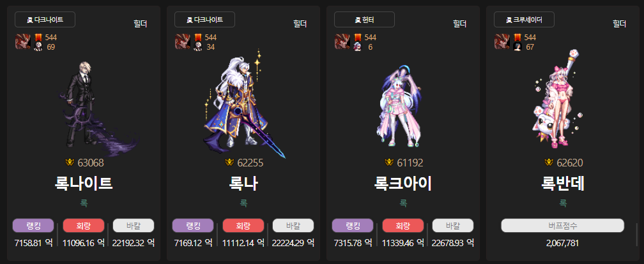Click the fame crown icon next to 62255
644x264 pixels.
point(229,163)
